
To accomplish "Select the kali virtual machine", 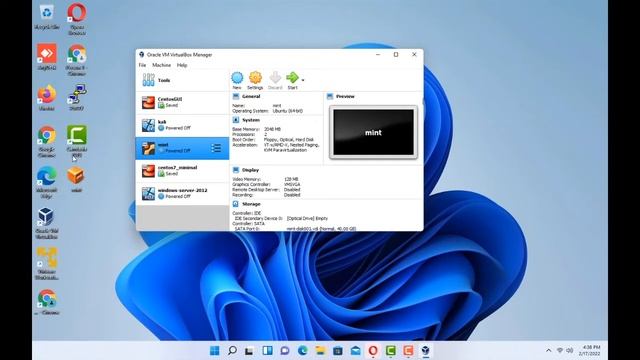I will click(x=182, y=125).
